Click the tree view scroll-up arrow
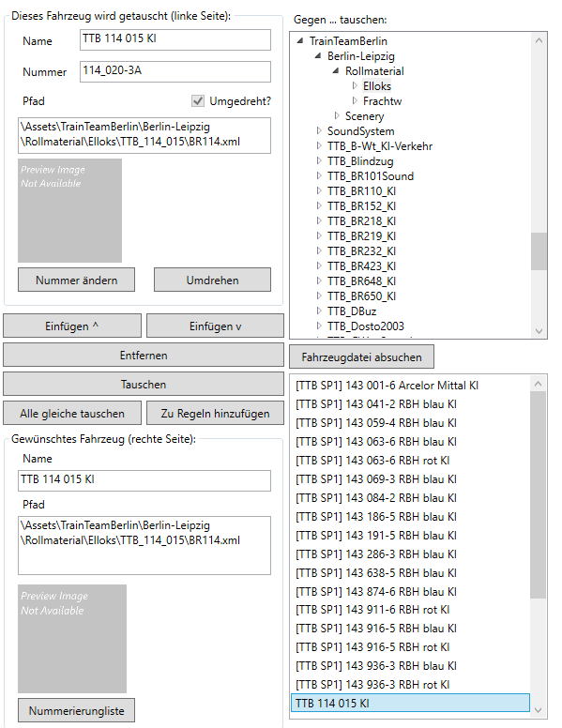Screen dimensions: 562x728 point(539,40)
